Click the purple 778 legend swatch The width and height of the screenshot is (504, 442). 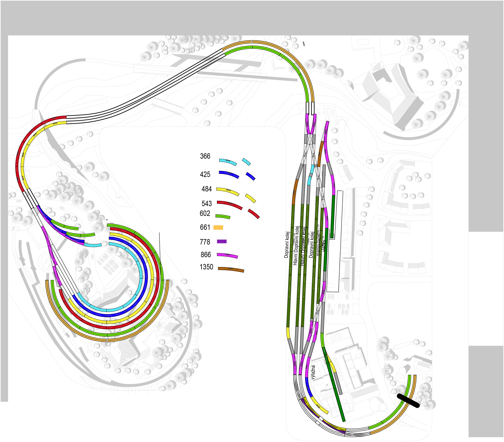pos(222,241)
